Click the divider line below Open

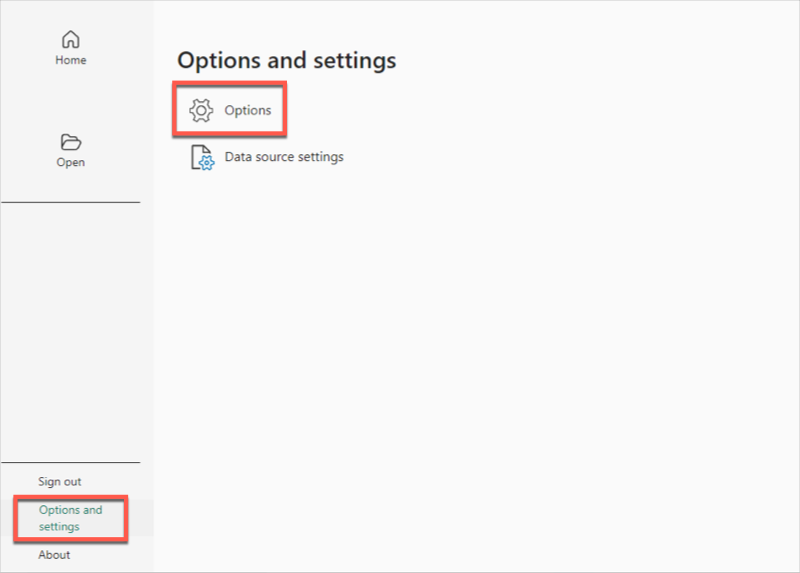coord(70,202)
